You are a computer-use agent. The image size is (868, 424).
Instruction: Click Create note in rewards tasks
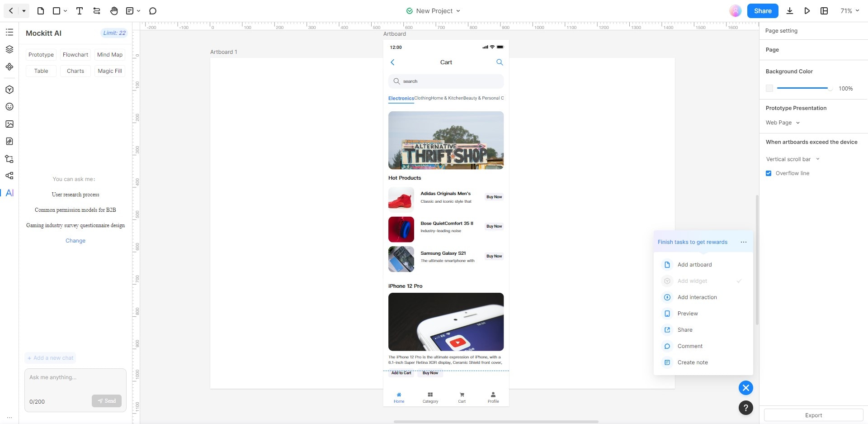(693, 362)
